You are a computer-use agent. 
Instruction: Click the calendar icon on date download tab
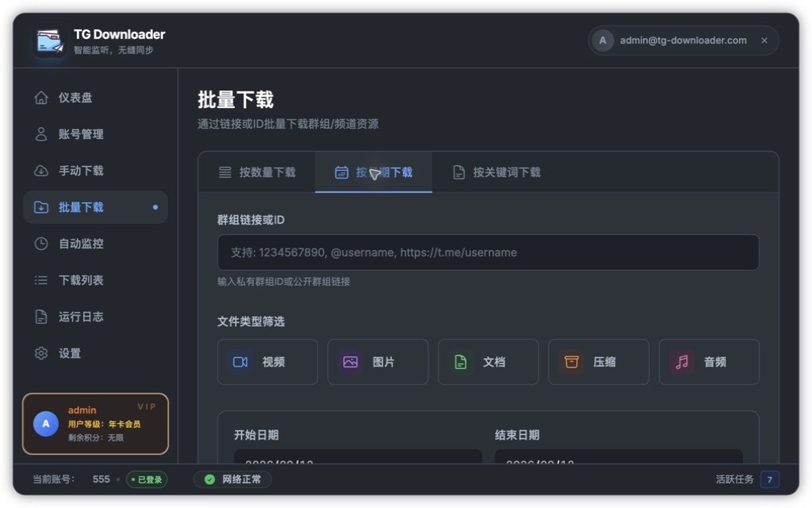point(342,172)
